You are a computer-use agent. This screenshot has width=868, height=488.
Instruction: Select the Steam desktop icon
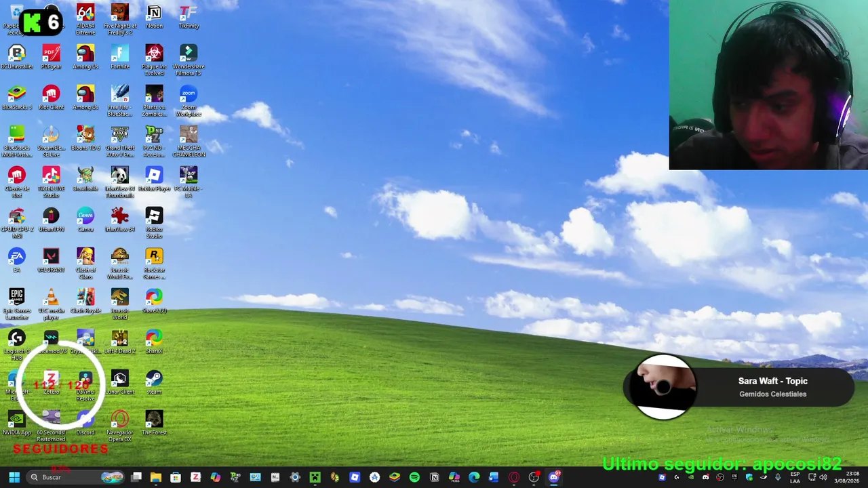pos(154,383)
